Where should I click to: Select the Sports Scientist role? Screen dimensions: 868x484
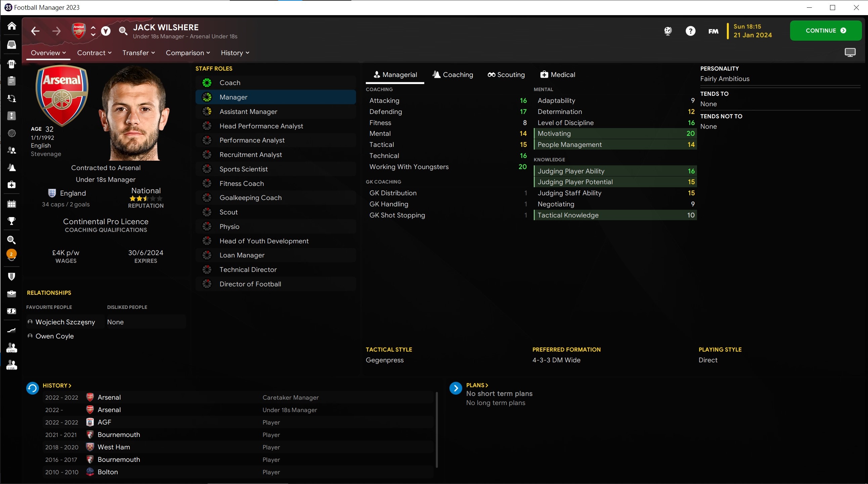pyautogui.click(x=276, y=169)
